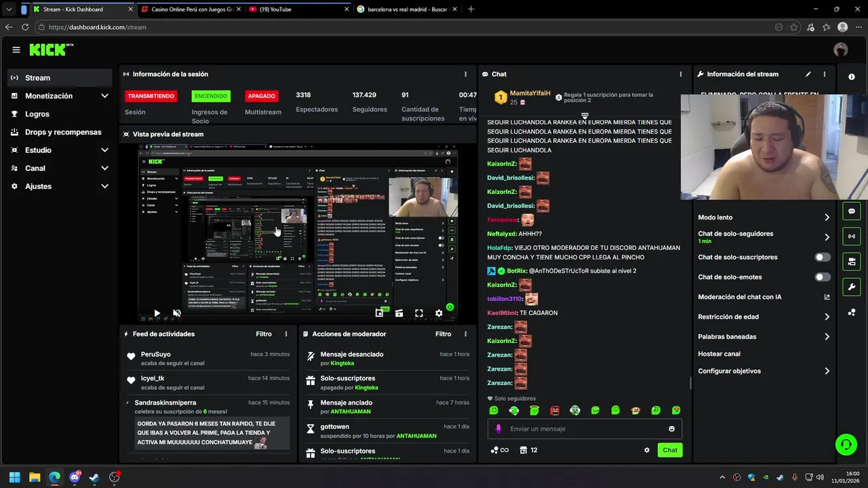This screenshot has width=868, height=488.
Task: Click the Enviar un mensaje input field
Action: tap(585, 428)
